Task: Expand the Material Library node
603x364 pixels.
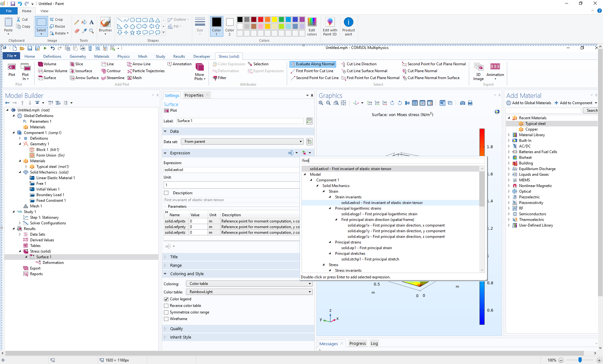Action: (509, 135)
